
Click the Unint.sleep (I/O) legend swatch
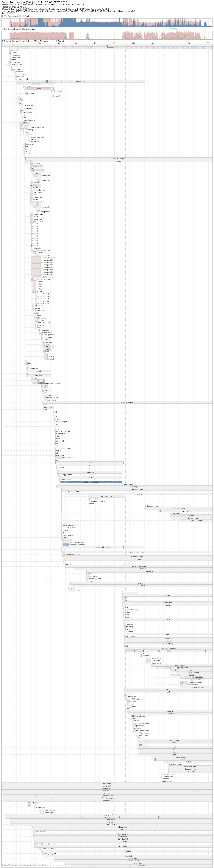click(20, 41)
